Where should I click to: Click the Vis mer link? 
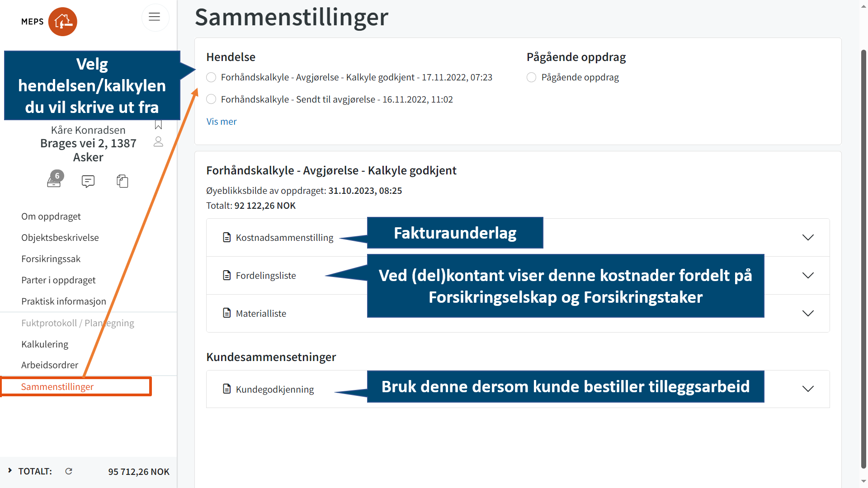point(222,122)
